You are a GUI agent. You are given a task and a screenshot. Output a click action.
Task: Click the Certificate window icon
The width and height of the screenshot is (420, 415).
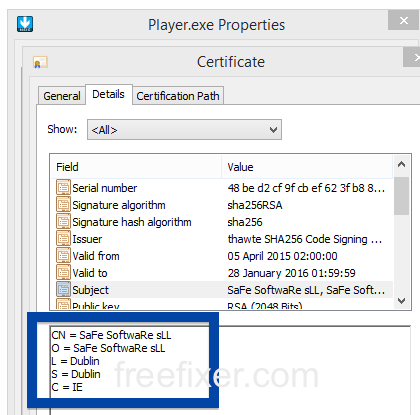[x=40, y=62]
